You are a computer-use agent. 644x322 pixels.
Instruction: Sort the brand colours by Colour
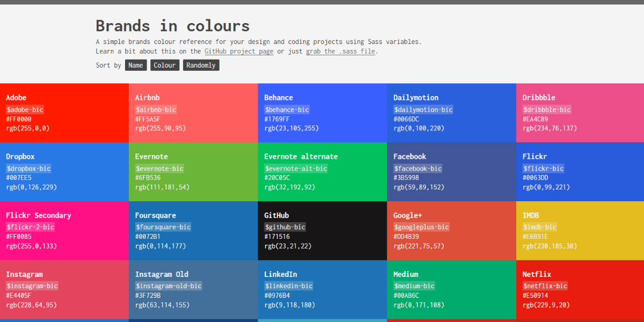(165, 65)
